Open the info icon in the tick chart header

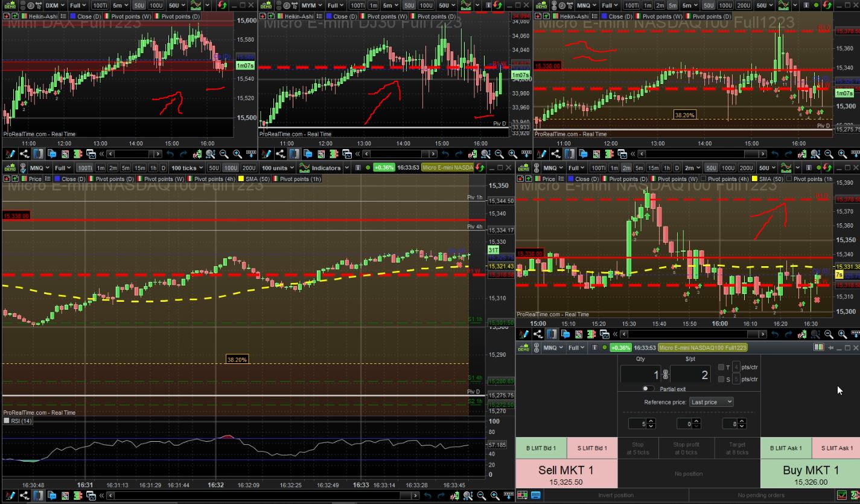[x=358, y=168]
